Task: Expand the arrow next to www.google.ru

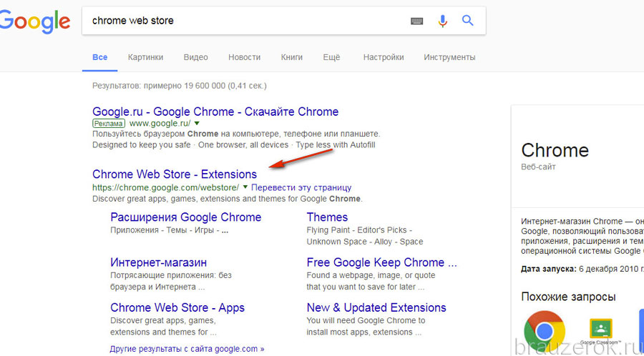Action: pyautogui.click(x=197, y=123)
